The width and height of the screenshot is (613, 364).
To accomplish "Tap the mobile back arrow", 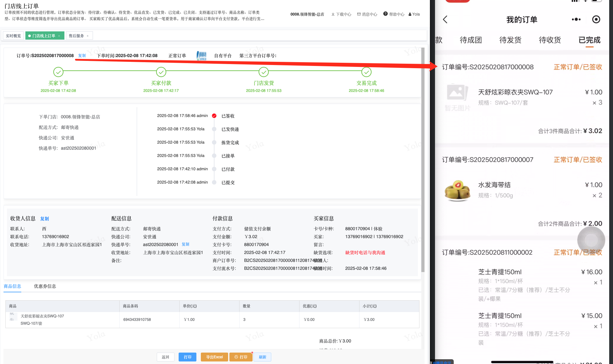I will [445, 20].
